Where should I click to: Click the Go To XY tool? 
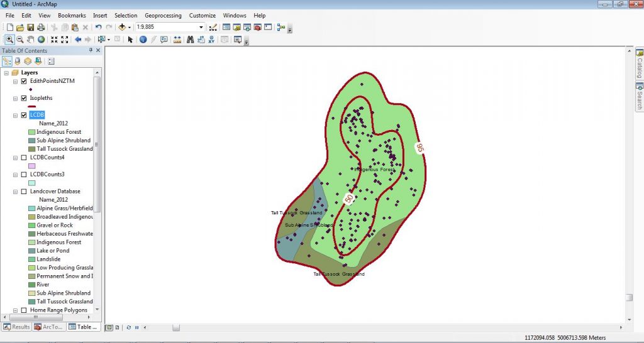(211, 40)
